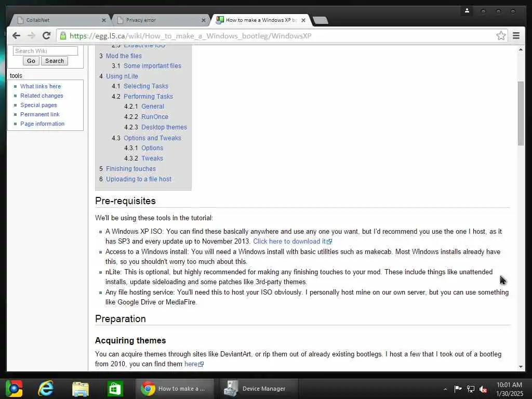Jump to Some important files section
The height and width of the screenshot is (399, 532).
[152, 66]
